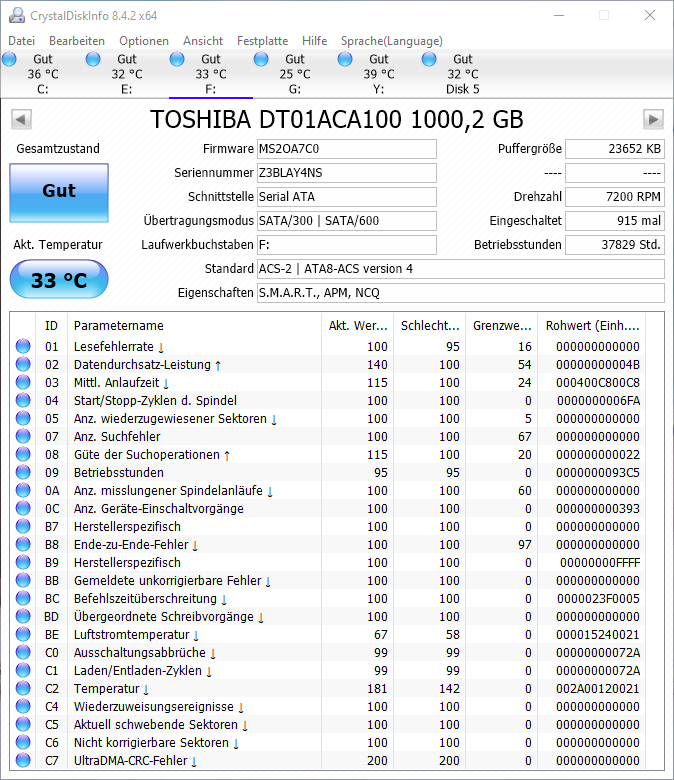Open the Optionen menu

144,41
